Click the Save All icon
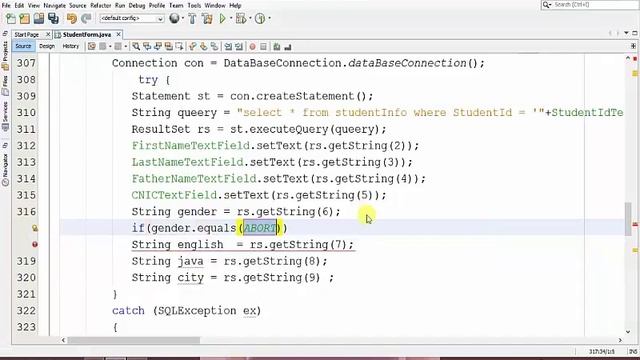 [x=53, y=18]
